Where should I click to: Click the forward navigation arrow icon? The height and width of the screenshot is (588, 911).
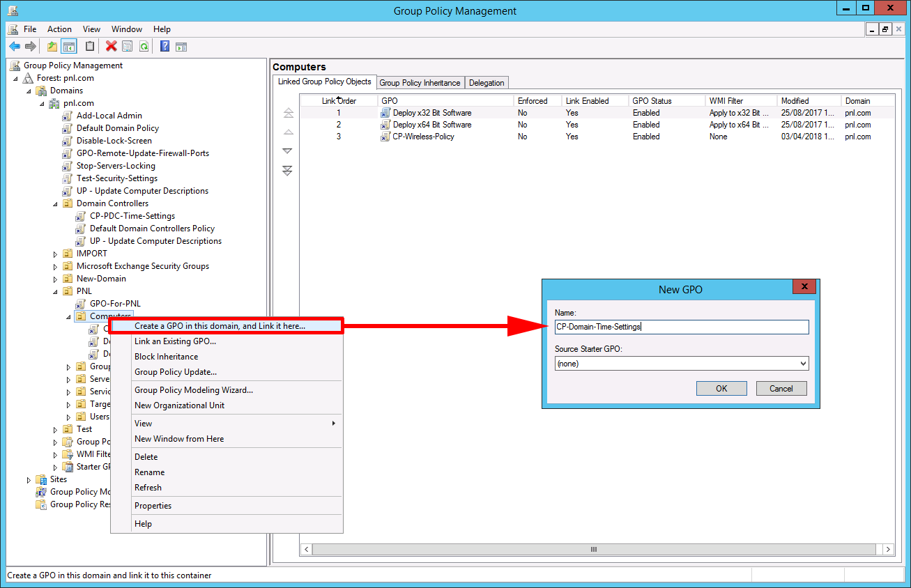pyautogui.click(x=31, y=46)
